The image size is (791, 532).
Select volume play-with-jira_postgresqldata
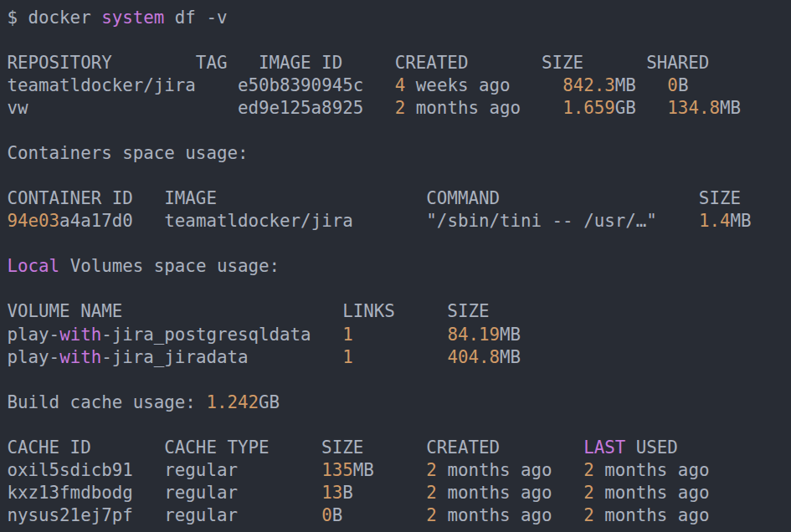(159, 335)
